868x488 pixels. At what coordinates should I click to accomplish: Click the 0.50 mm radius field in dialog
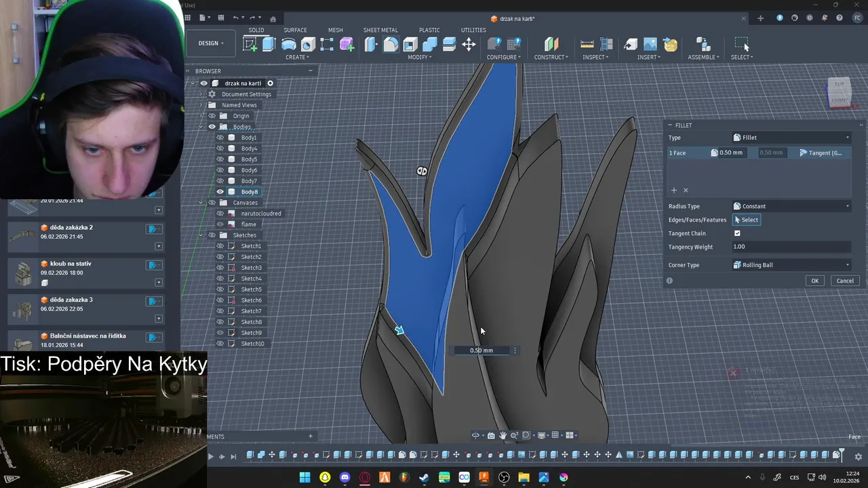pyautogui.click(x=731, y=152)
